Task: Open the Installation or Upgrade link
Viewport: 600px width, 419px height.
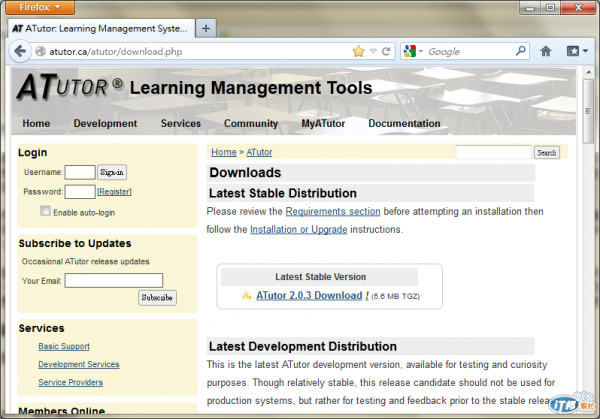Action: [298, 230]
